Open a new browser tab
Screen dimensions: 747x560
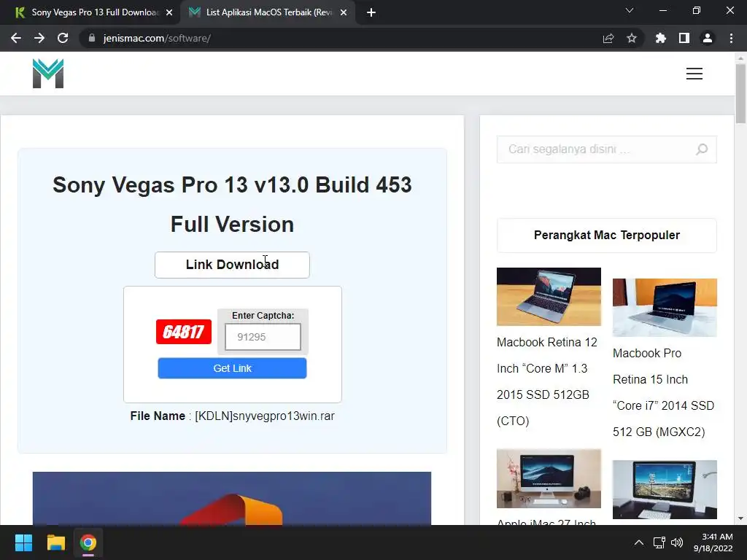click(371, 12)
